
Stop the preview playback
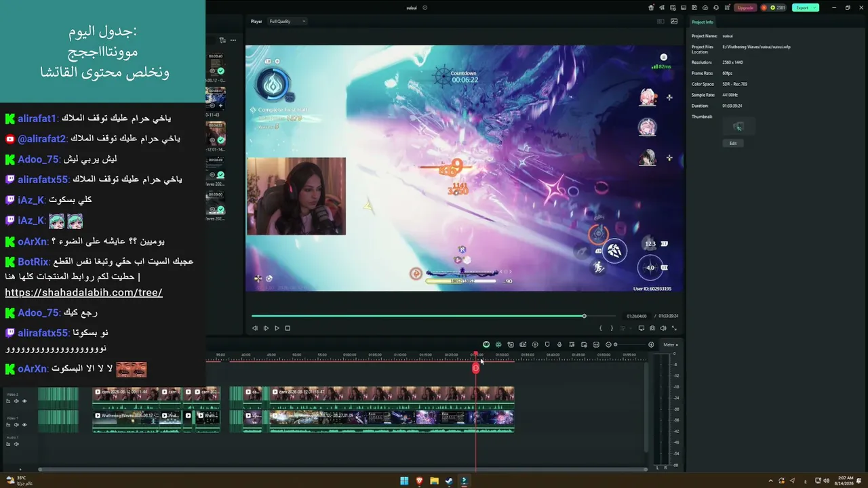coord(288,328)
